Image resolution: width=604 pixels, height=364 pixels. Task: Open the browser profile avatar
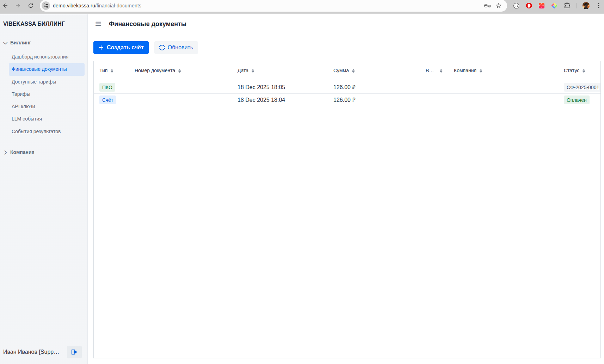pos(586,6)
